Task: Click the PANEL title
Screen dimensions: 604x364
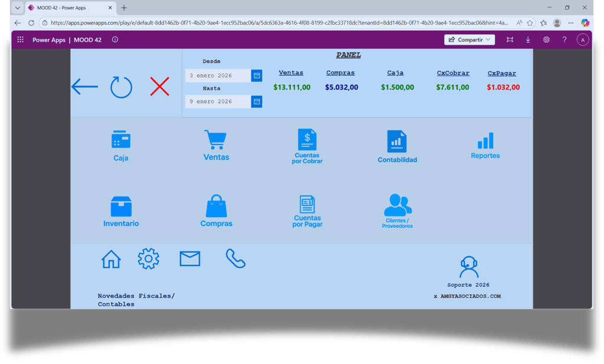Action: pyautogui.click(x=348, y=55)
